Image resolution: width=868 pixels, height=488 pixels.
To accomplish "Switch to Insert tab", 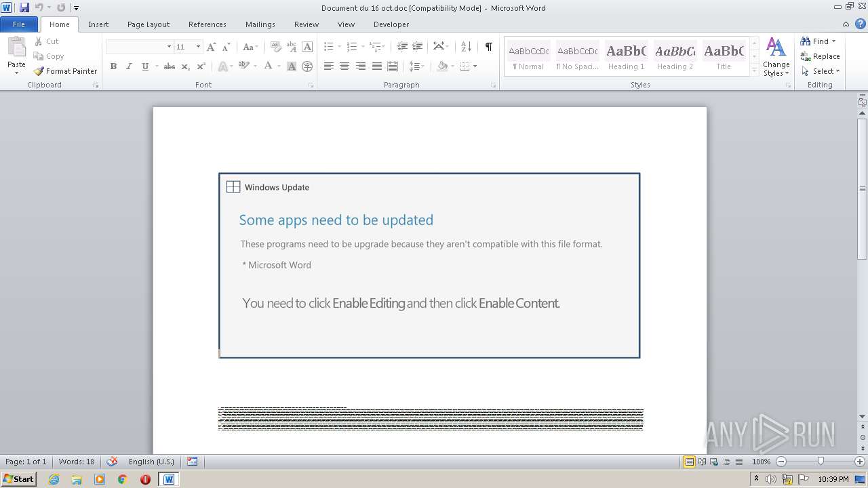I will pos(98,24).
